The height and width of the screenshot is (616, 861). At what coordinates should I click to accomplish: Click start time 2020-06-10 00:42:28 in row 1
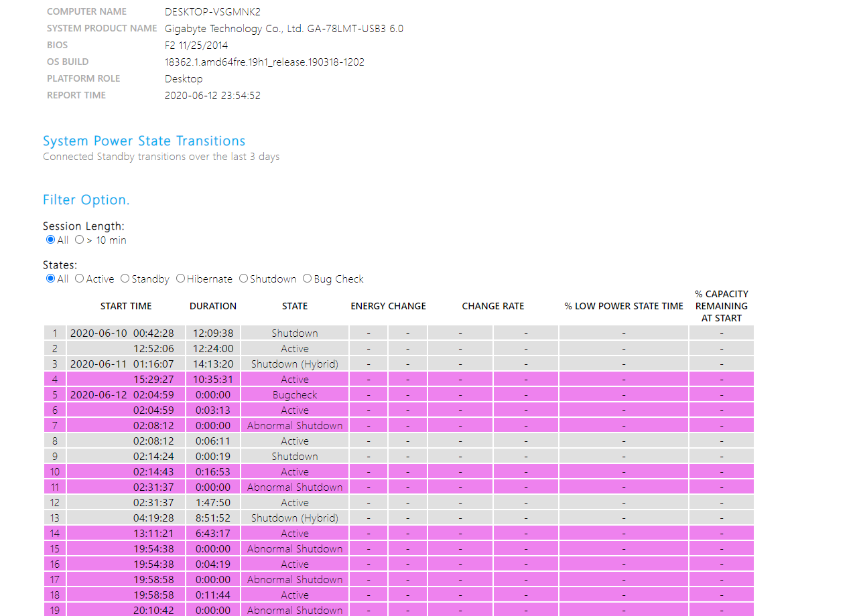(x=122, y=333)
